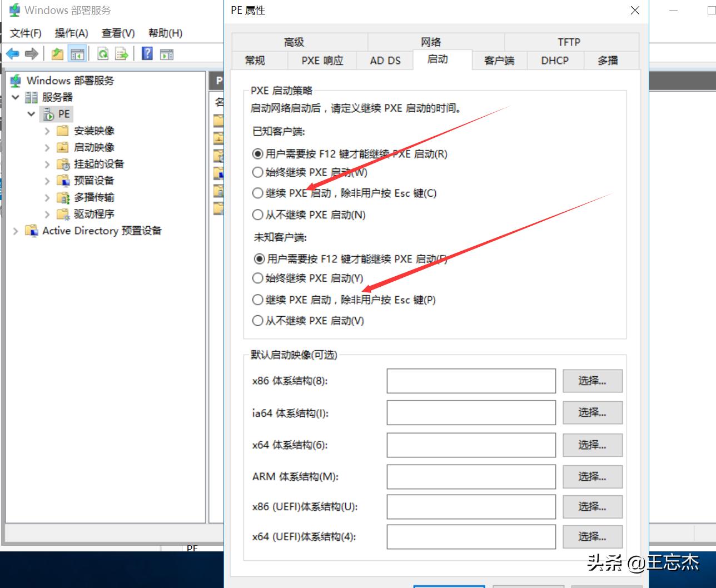Click the x86 (UEFI) 体系结构 image input field

pyautogui.click(x=471, y=506)
